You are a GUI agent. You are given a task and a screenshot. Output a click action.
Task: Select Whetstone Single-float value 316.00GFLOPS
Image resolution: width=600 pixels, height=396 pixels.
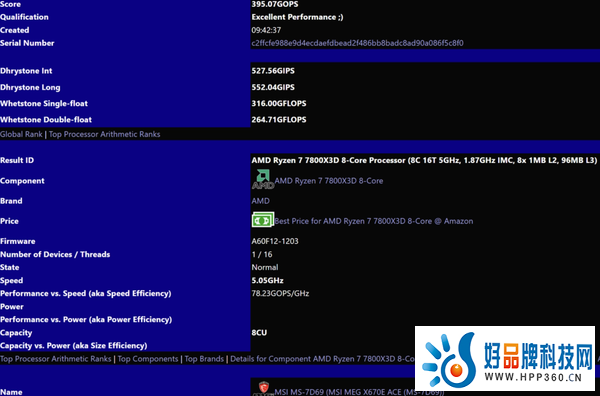coord(279,103)
